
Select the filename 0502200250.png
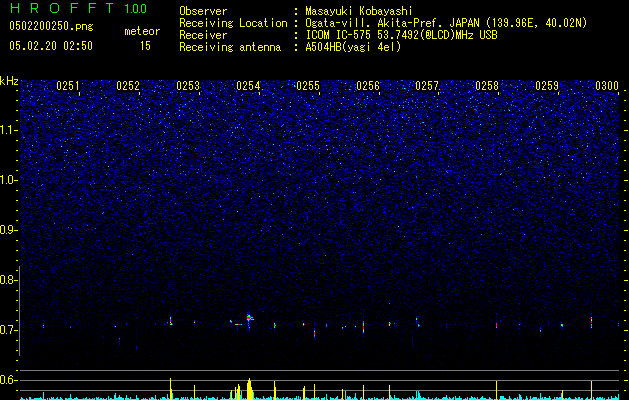click(x=51, y=26)
